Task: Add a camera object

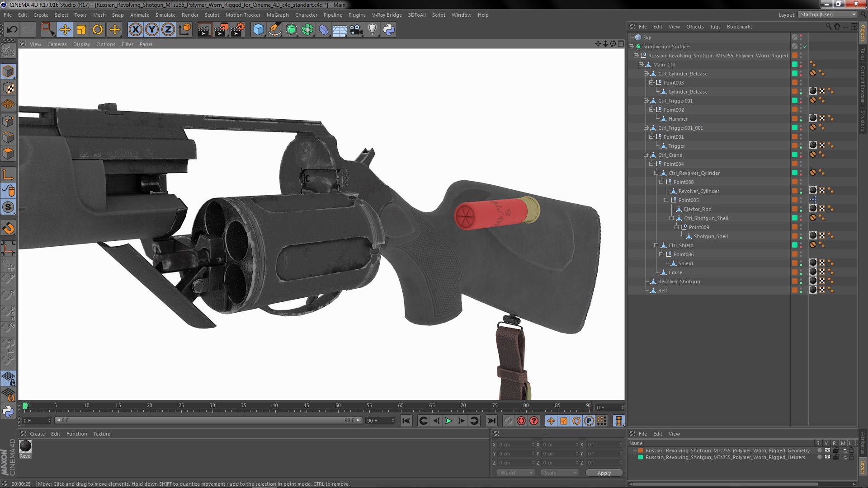Action: (356, 30)
